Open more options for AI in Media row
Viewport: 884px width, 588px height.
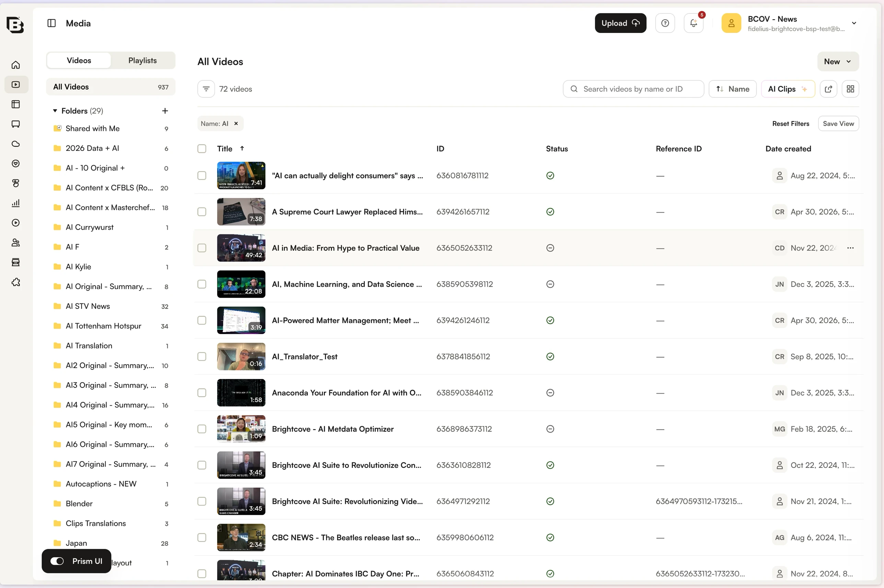[x=850, y=248]
